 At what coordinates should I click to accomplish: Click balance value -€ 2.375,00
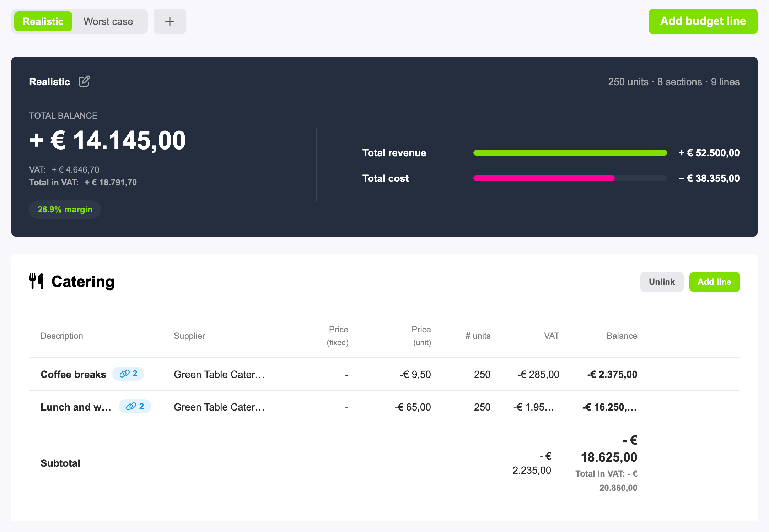coord(612,374)
